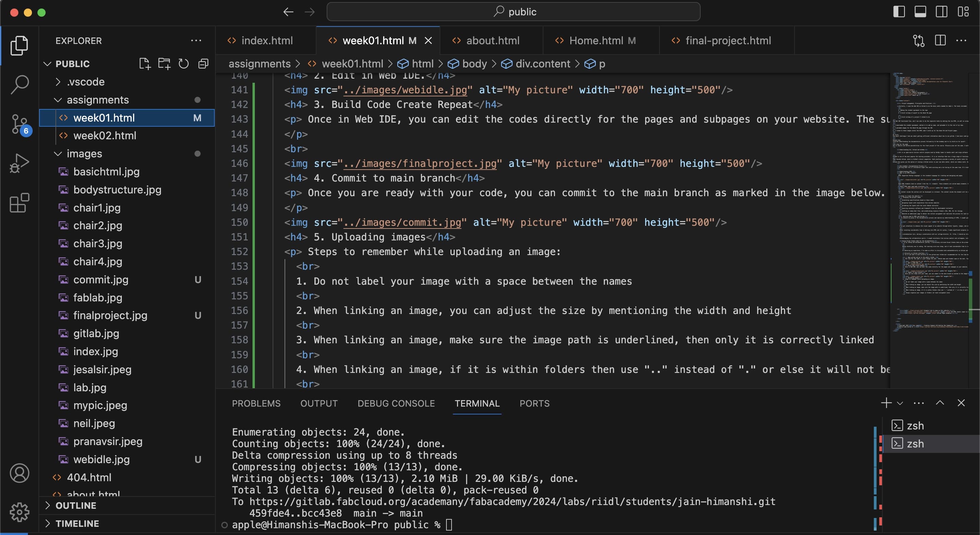The height and width of the screenshot is (535, 980).
Task: Collapse all folders in Explorer
Action: (x=203, y=64)
